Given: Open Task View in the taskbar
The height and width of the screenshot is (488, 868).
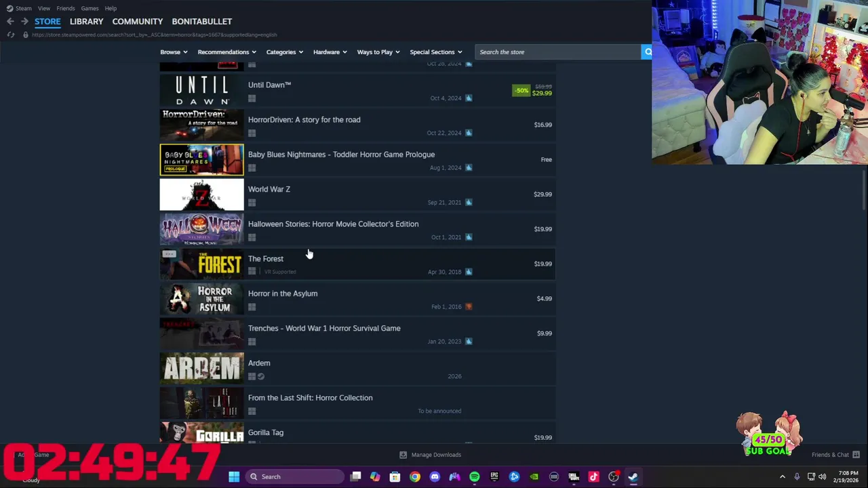Looking at the screenshot, I should pos(355,476).
